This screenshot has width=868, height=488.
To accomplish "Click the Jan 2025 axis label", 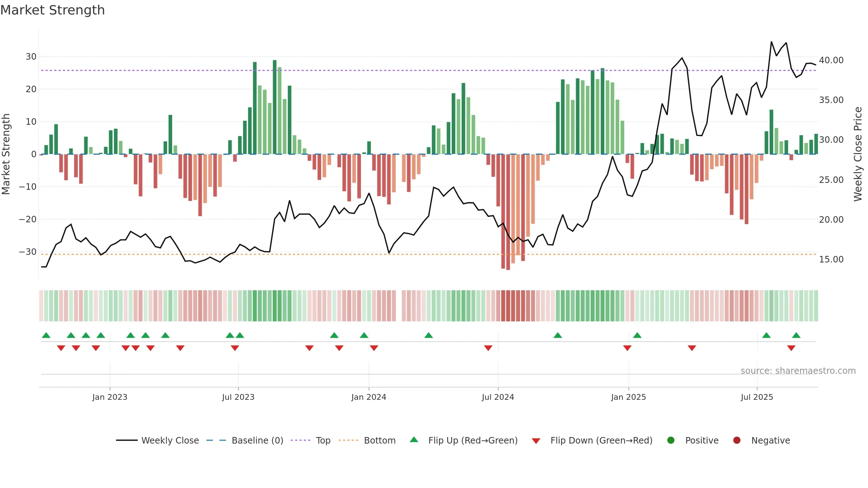I will (x=629, y=397).
